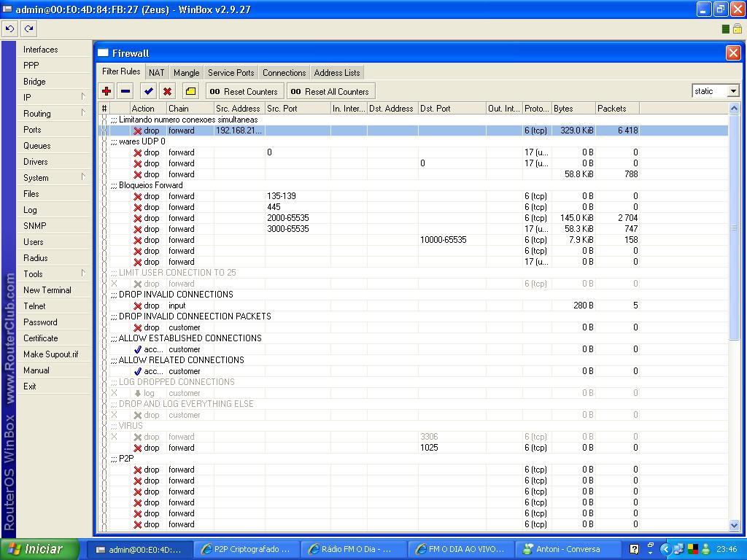Click drop icon of rule with Src. Port 445
747x560 pixels.
138,207
